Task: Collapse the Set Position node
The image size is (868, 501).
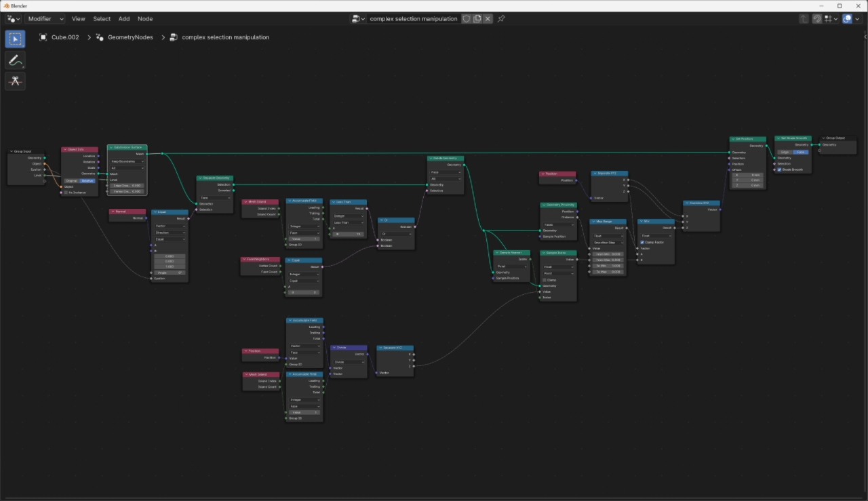Action: tap(734, 139)
